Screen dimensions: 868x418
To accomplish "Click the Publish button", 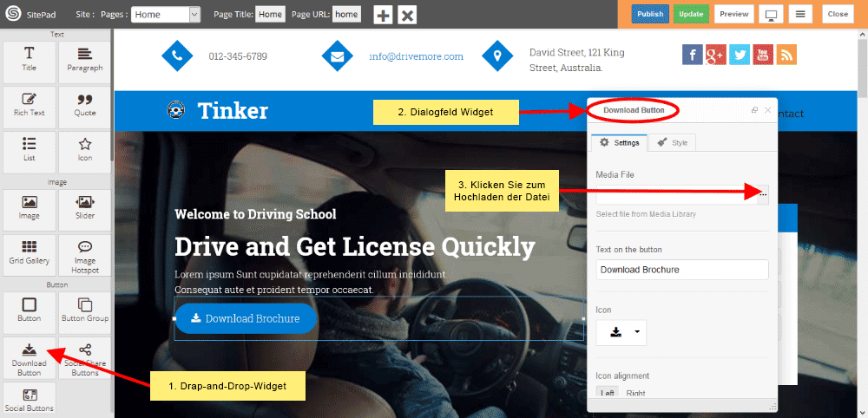I will click(x=650, y=15).
